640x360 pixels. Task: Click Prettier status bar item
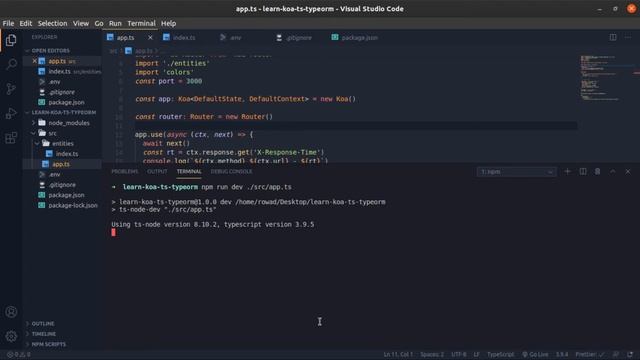590,354
